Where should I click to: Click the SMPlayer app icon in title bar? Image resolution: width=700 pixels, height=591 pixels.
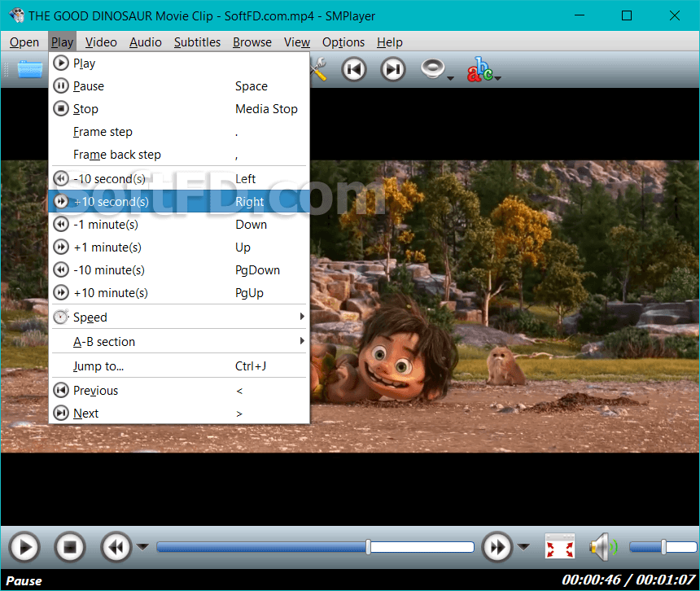pyautogui.click(x=16, y=15)
